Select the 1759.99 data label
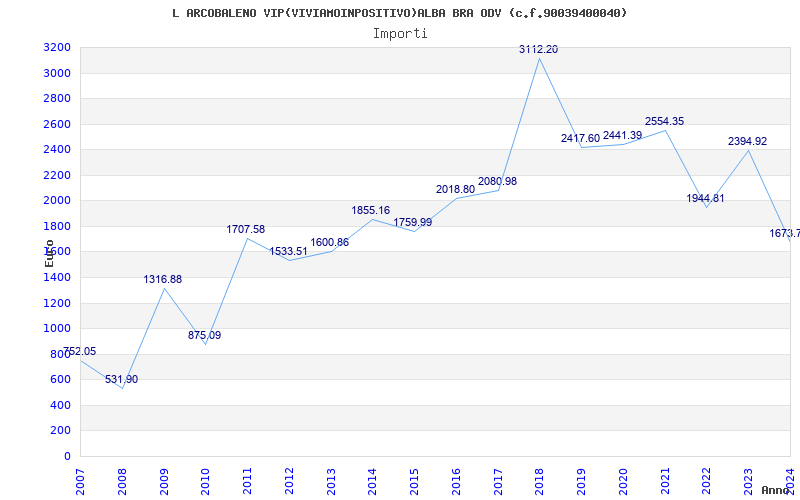Viewport: 800px width, 500px height. tap(412, 222)
